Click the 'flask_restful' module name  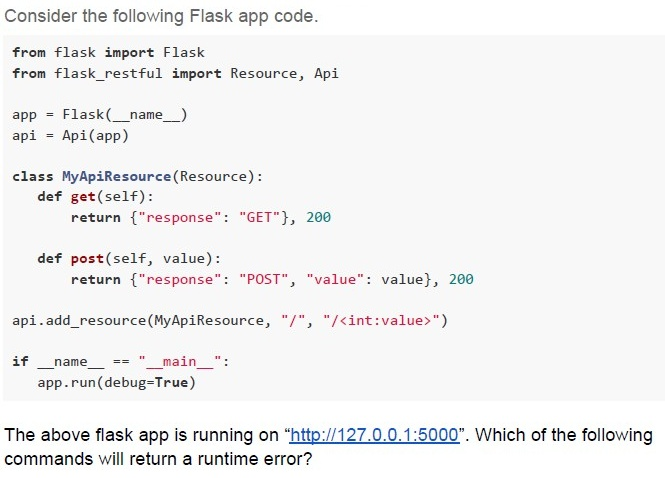[108, 74]
